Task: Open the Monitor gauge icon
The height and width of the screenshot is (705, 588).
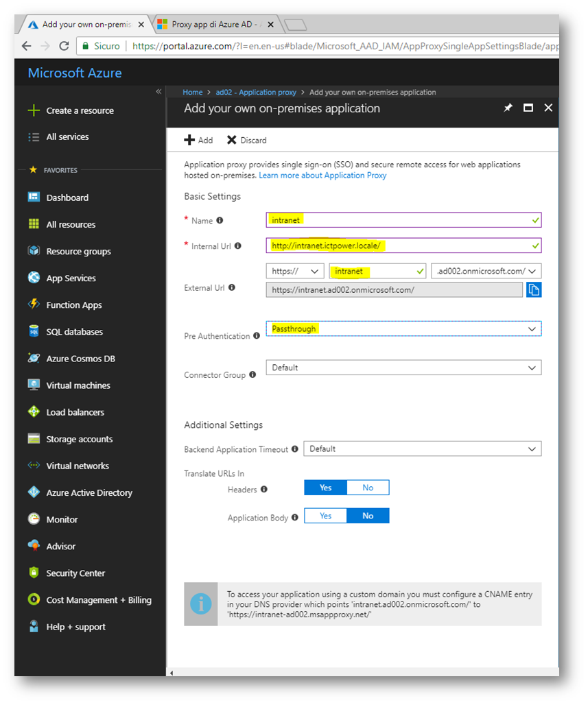Action: point(34,519)
